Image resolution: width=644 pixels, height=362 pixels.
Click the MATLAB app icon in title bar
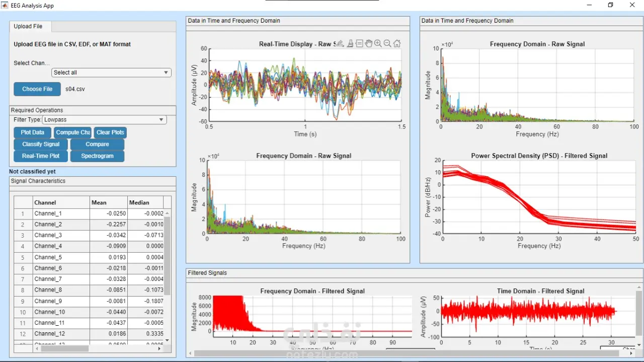coord(6,6)
